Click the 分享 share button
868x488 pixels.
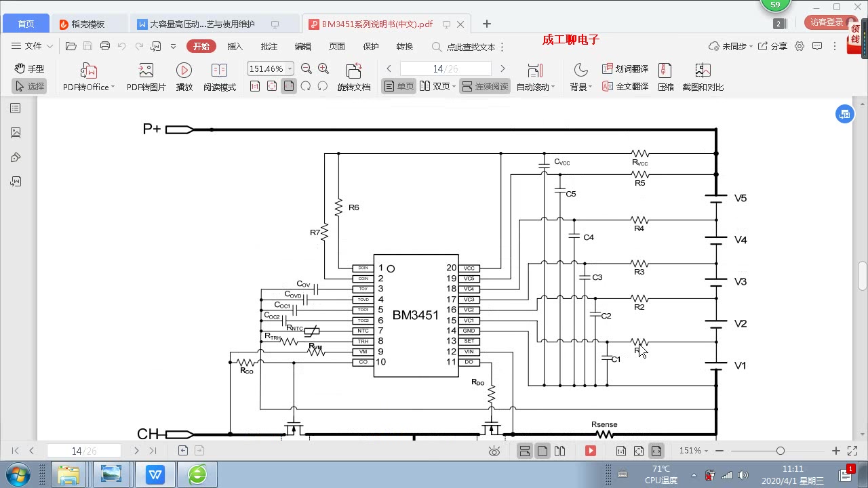pyautogui.click(x=772, y=46)
